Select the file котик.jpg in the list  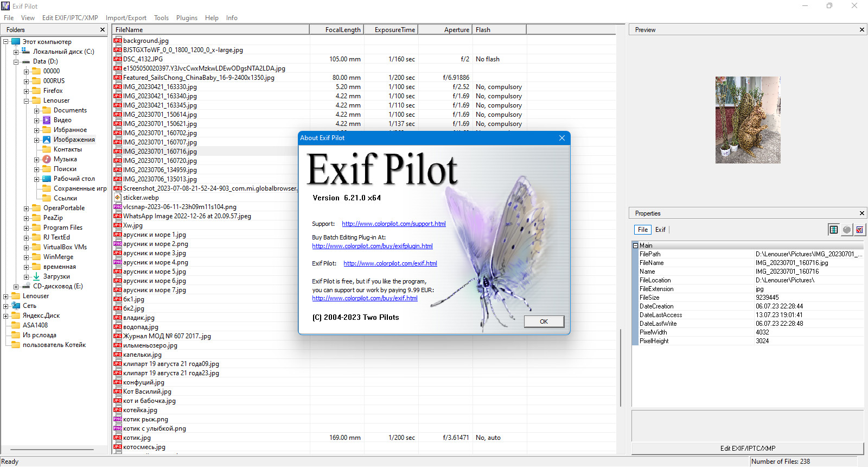pos(137,438)
